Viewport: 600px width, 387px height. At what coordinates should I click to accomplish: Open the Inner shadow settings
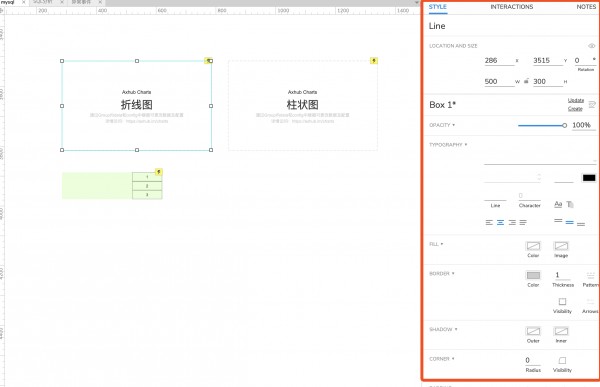tap(561, 331)
